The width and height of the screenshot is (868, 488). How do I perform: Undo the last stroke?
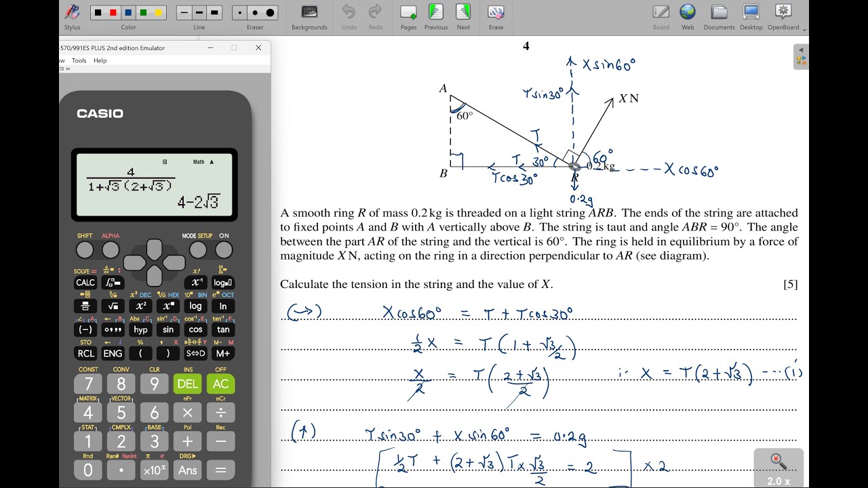(x=349, y=16)
